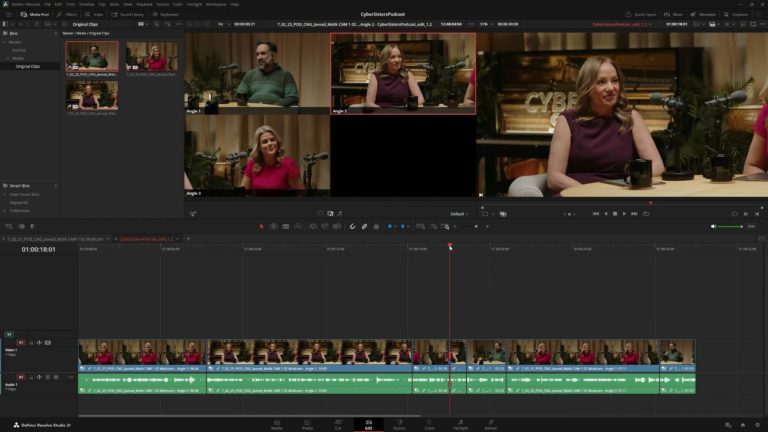
Task: Click the first Media Pool clip thumbnail
Action: tap(92, 56)
